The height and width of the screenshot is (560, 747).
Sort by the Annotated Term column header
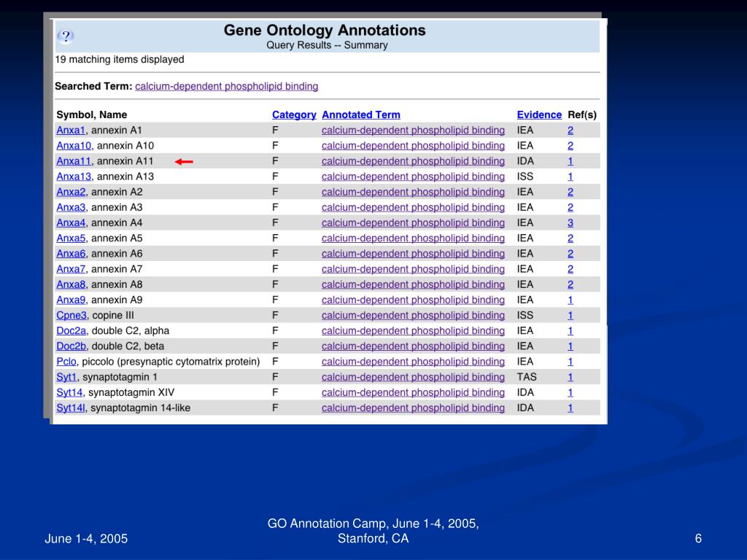point(360,114)
